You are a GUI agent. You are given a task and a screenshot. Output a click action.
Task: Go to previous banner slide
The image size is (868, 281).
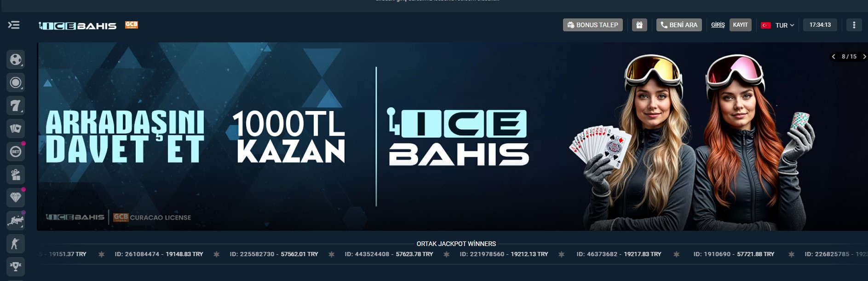point(834,57)
